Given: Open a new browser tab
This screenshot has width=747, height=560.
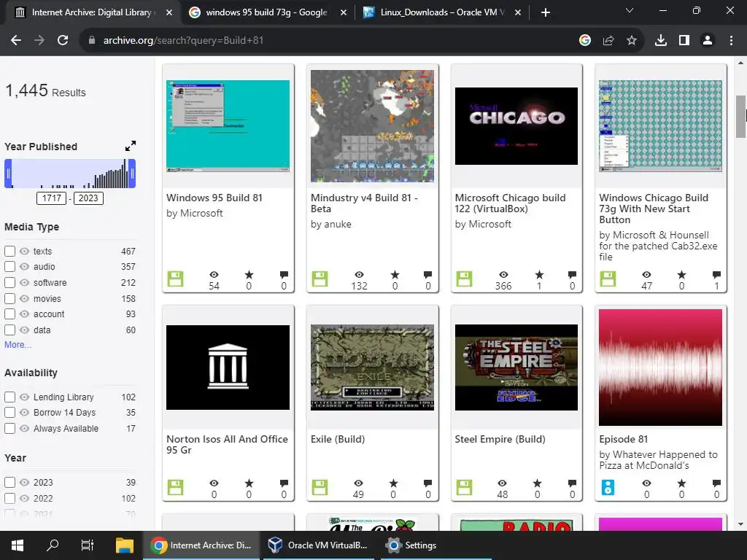Looking at the screenshot, I should [x=546, y=12].
